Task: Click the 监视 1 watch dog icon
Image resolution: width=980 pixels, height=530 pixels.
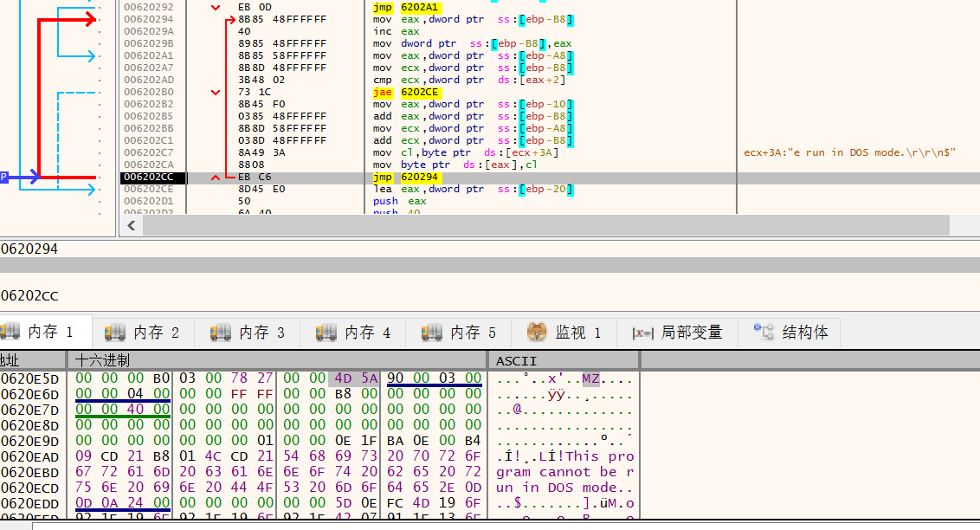Action: (536, 332)
